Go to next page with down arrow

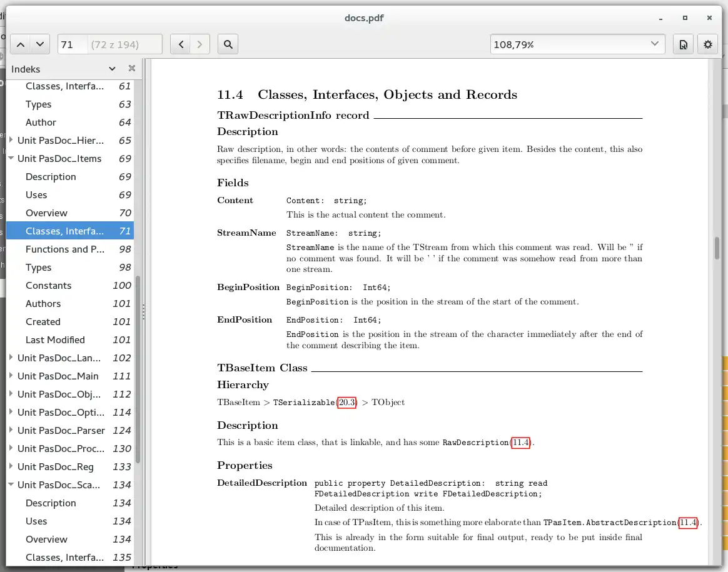(41, 44)
